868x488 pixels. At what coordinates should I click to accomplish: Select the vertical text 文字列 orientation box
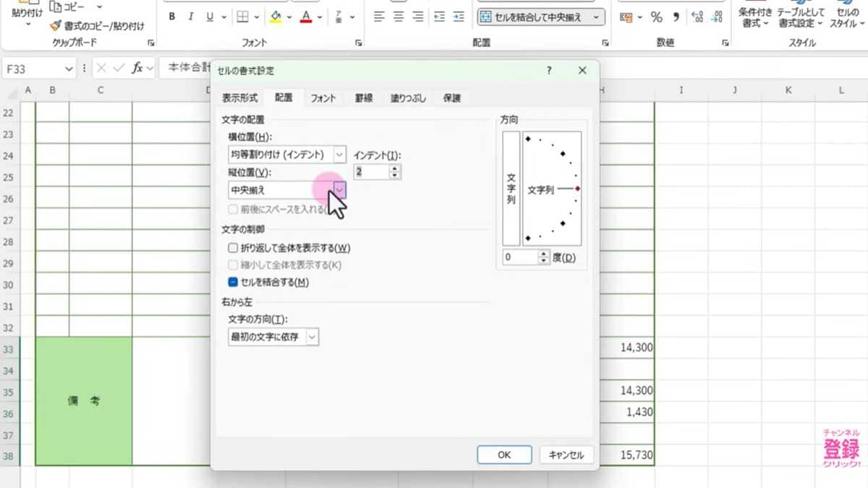(511, 189)
